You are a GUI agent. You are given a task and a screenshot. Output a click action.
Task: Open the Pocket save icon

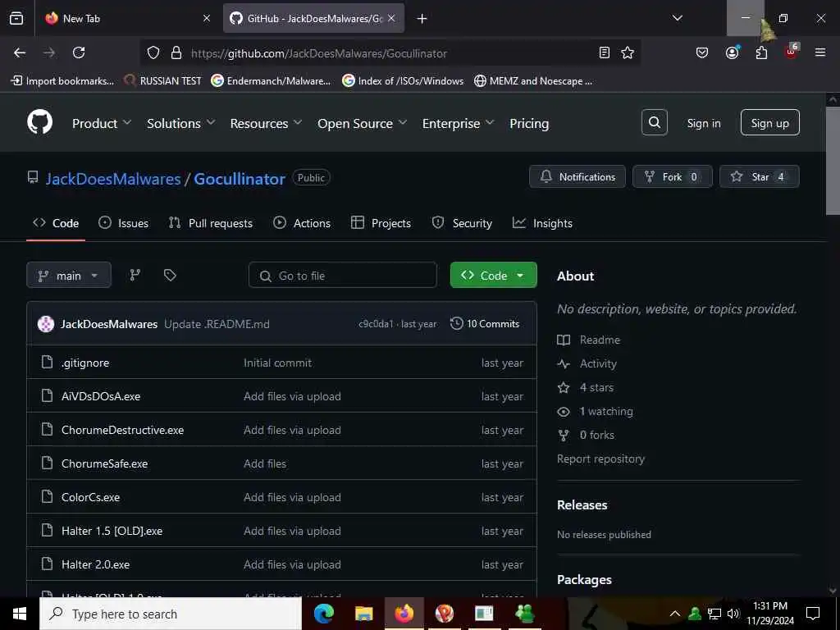click(702, 52)
